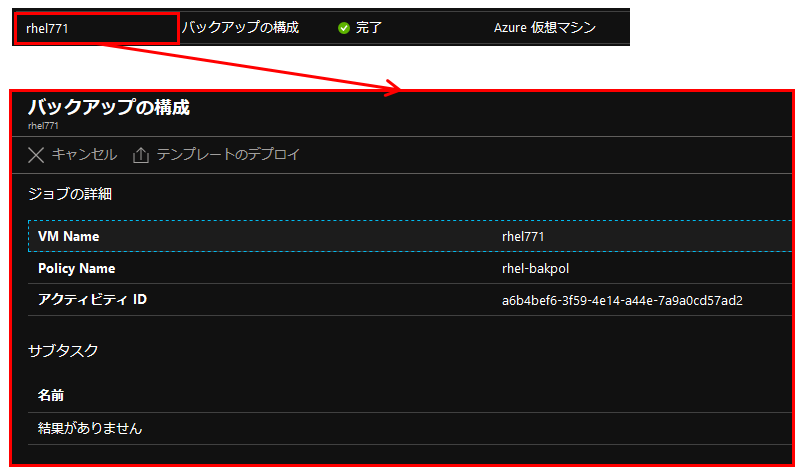
Task: Select the VM Name row label
Action: click(69, 236)
